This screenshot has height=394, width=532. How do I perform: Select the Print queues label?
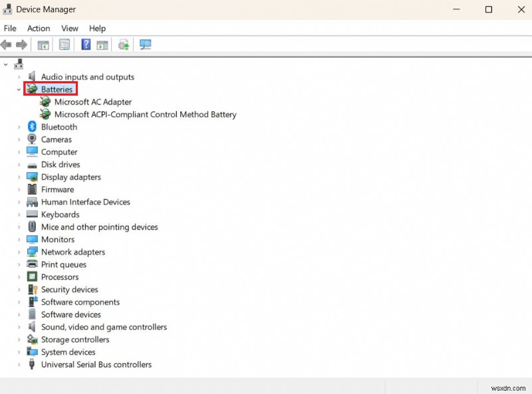tap(64, 264)
